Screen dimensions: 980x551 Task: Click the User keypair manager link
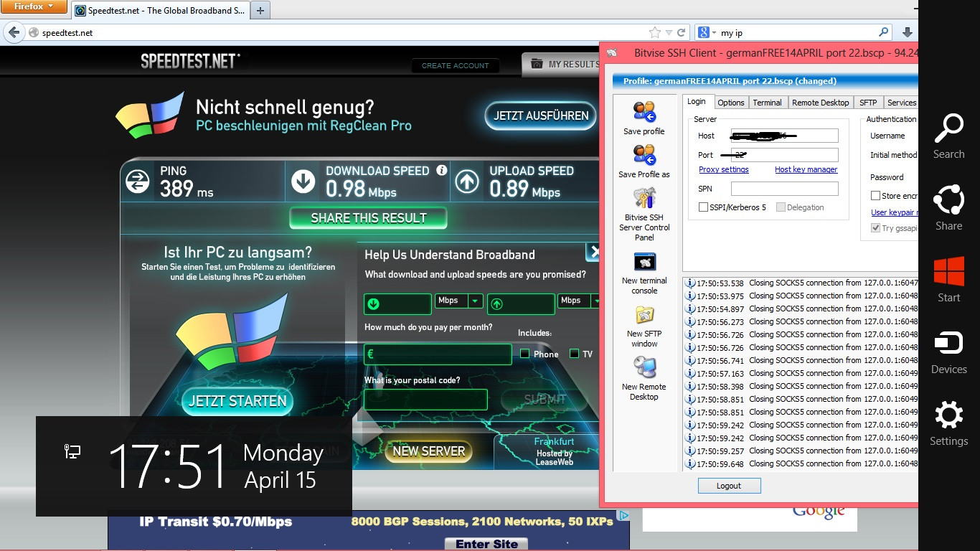[894, 212]
